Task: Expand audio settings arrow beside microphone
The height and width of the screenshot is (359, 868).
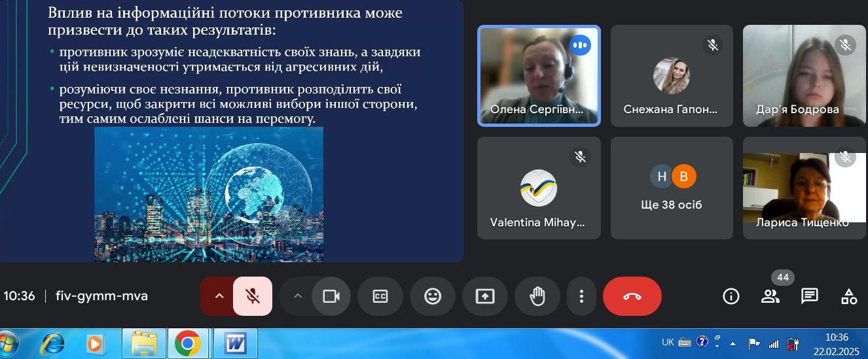Action: click(x=219, y=296)
